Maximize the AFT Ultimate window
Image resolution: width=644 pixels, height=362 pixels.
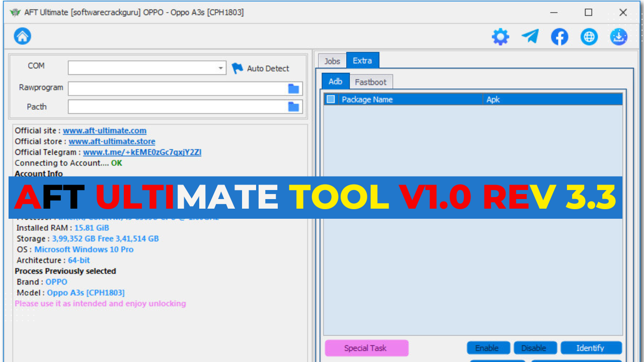(588, 13)
